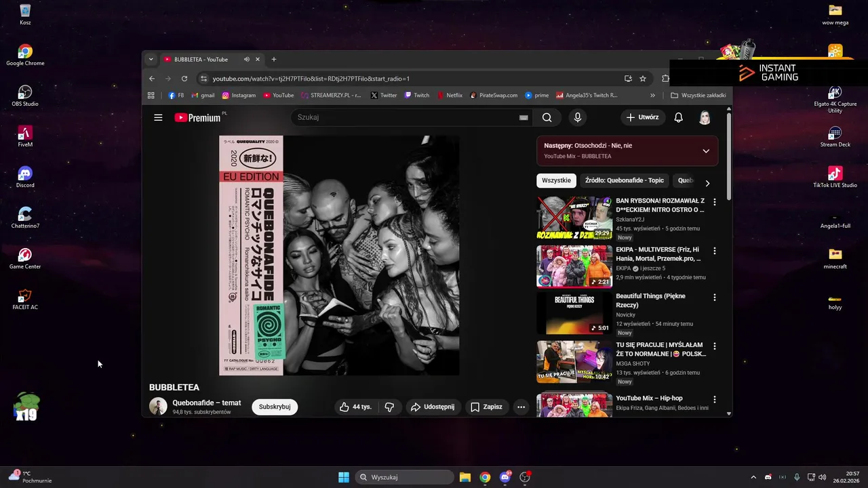
Task: Open Stream Deck desktop icon
Action: point(835,136)
